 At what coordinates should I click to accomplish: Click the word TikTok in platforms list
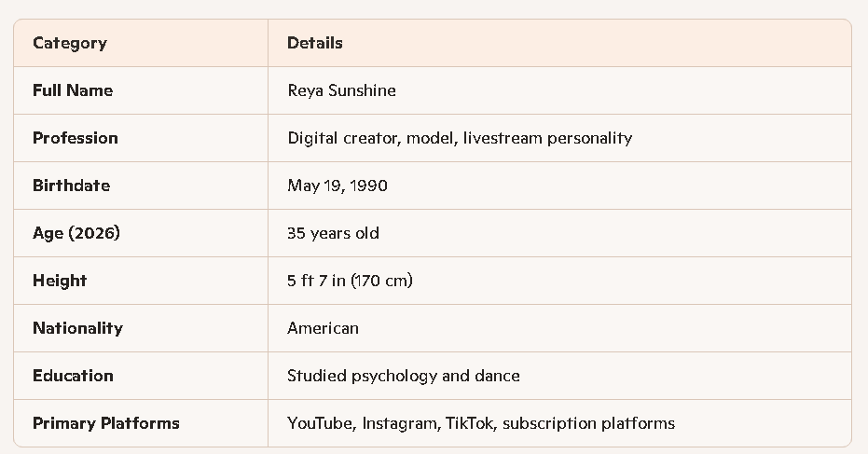469,423
